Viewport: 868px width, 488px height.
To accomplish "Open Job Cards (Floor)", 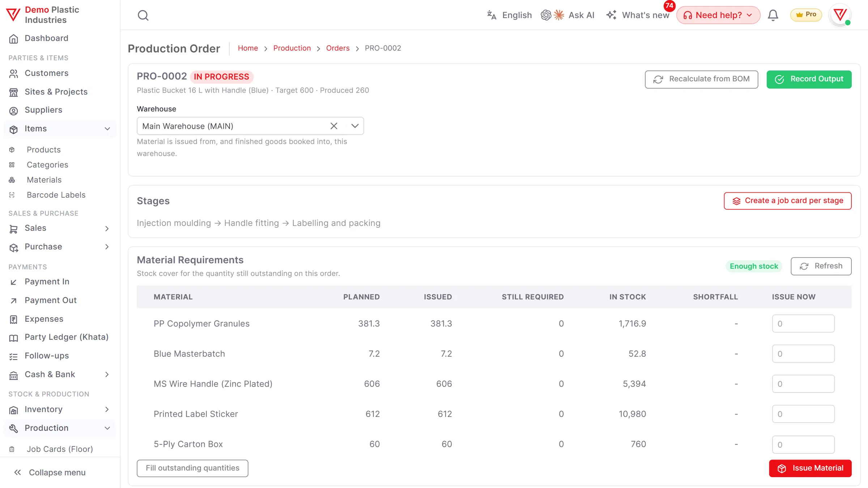I will [x=60, y=449].
